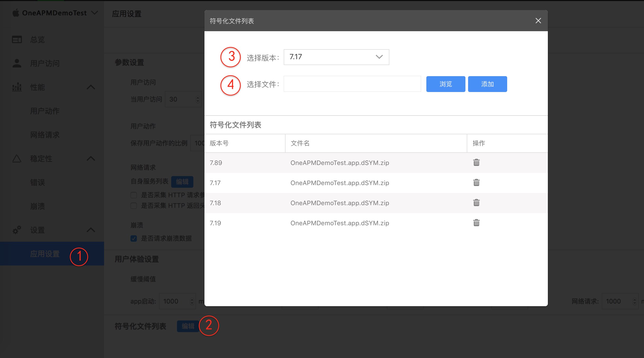Click the 当用户访问 field showing 30

tap(183, 99)
